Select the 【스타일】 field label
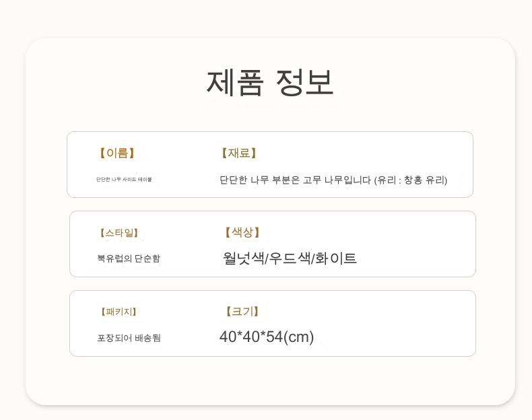532x420 pixels. (x=119, y=233)
